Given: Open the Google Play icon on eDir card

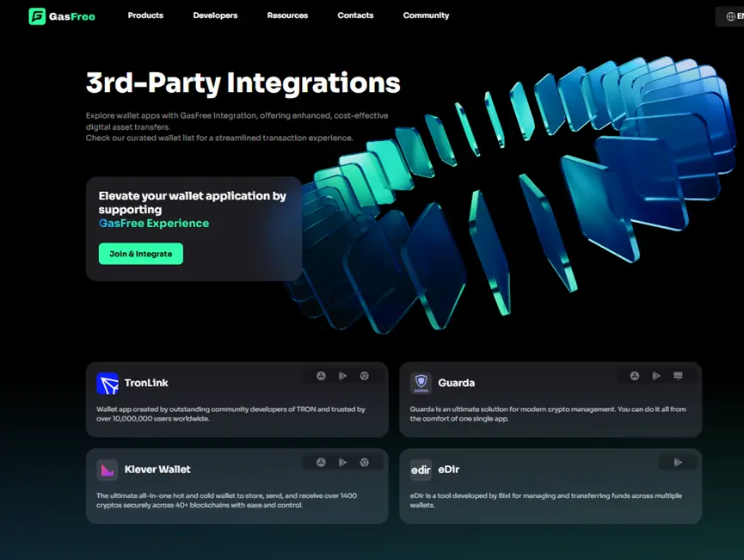Looking at the screenshot, I should (678, 462).
